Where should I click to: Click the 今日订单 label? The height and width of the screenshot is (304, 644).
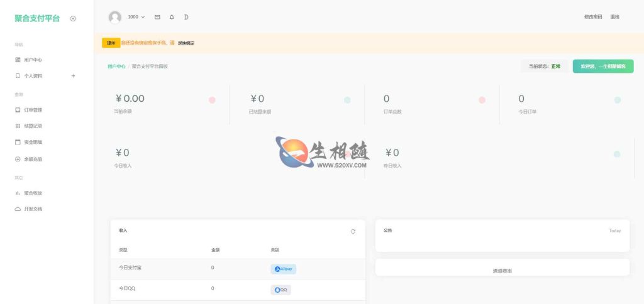click(x=528, y=112)
